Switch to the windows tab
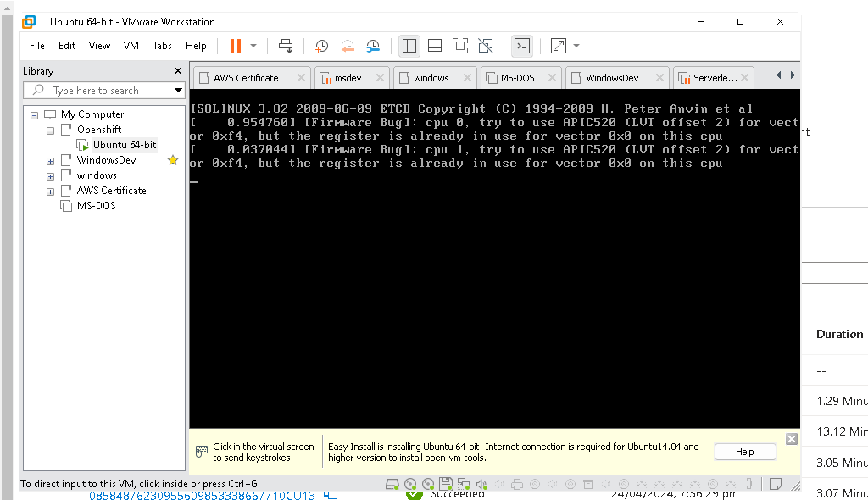This screenshot has width=868, height=500. [x=431, y=78]
